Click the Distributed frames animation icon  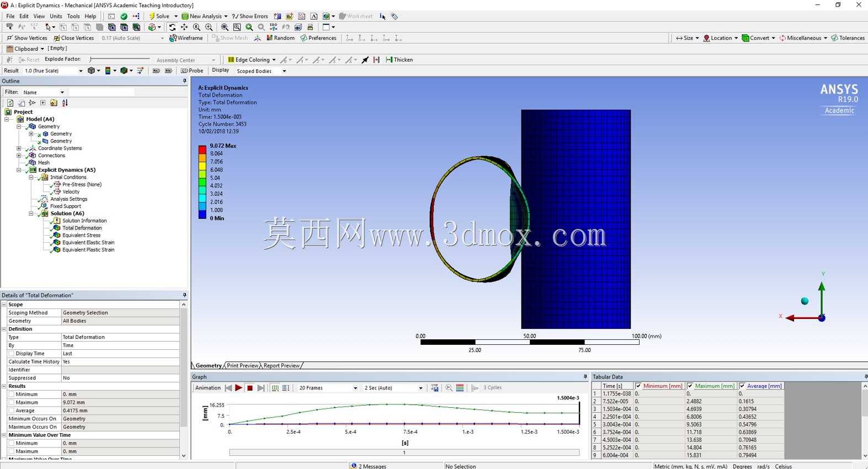[275, 388]
